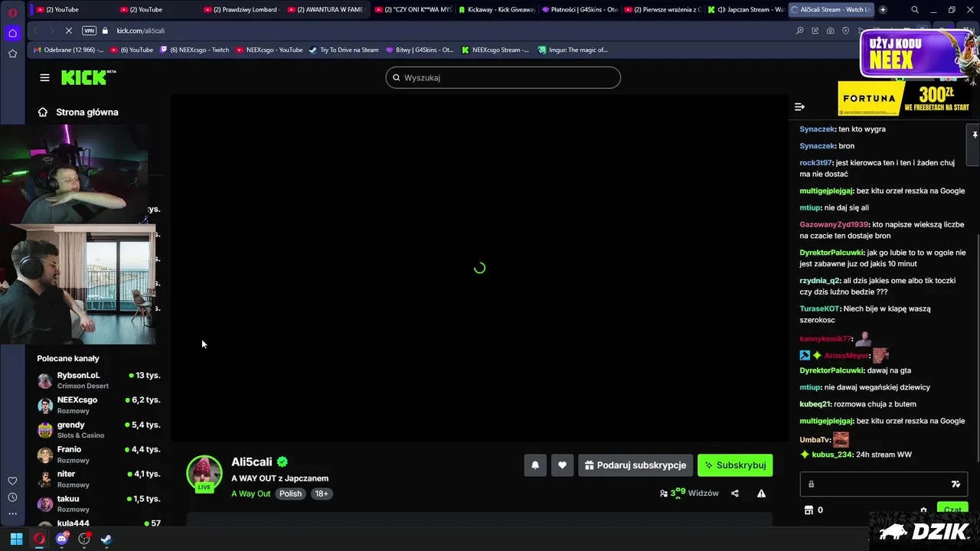Open Try To Drive na Steam bookmark
980x551 pixels.
344,50
